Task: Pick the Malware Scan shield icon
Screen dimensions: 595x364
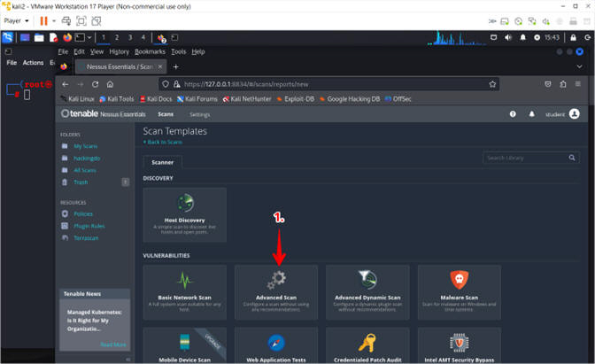Action: (x=460, y=280)
